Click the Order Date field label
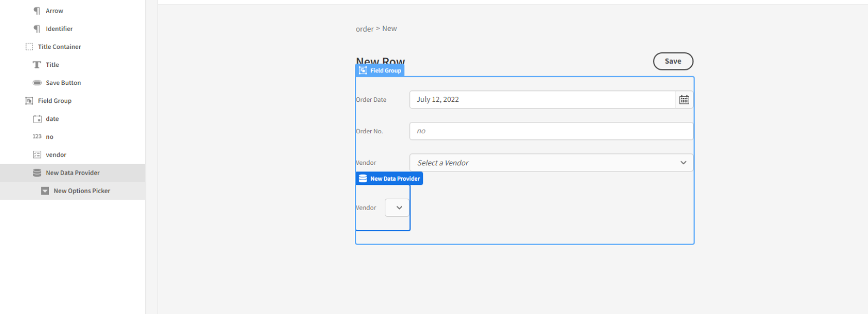Image resolution: width=868 pixels, height=314 pixels. click(371, 100)
